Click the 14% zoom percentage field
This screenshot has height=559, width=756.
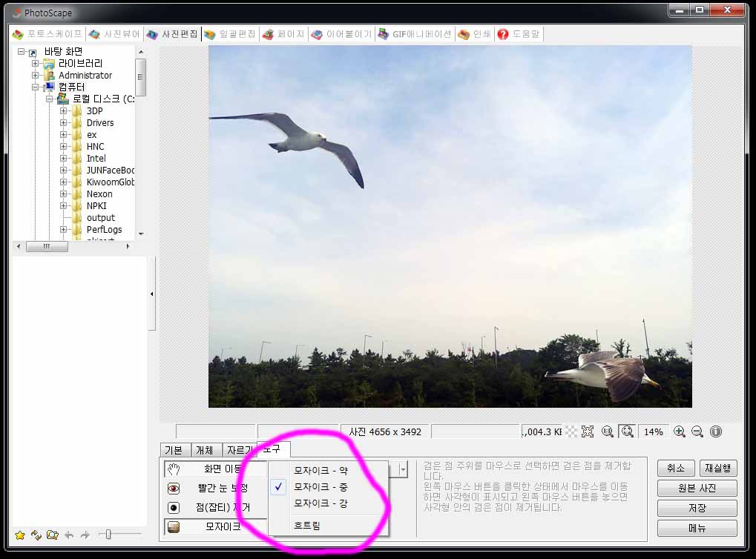point(654,431)
